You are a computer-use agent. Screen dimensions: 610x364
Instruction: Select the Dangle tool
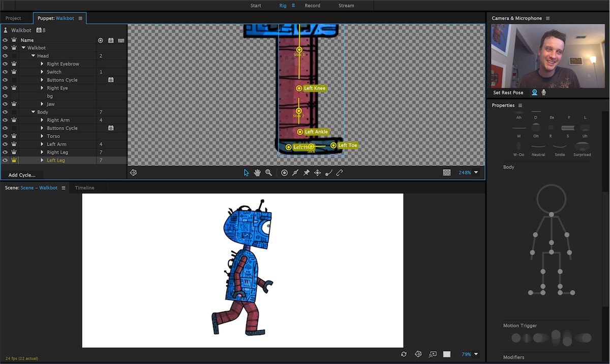click(328, 173)
